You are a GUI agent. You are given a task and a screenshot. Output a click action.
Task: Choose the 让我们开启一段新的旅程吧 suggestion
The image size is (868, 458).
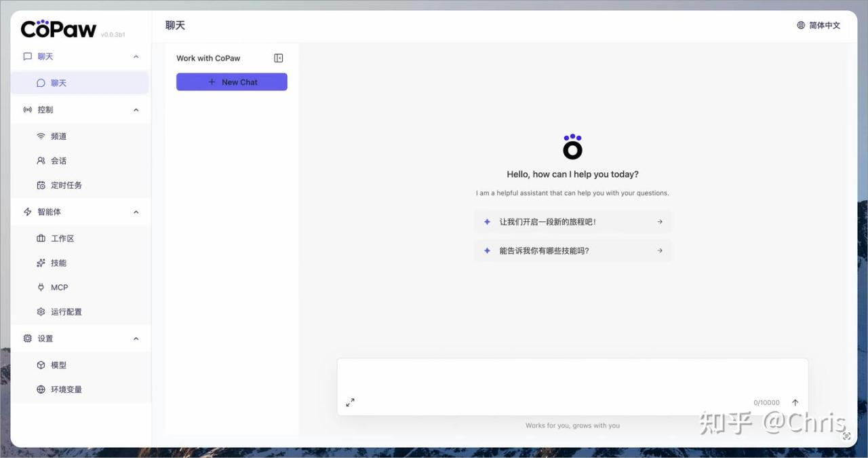[x=572, y=222]
